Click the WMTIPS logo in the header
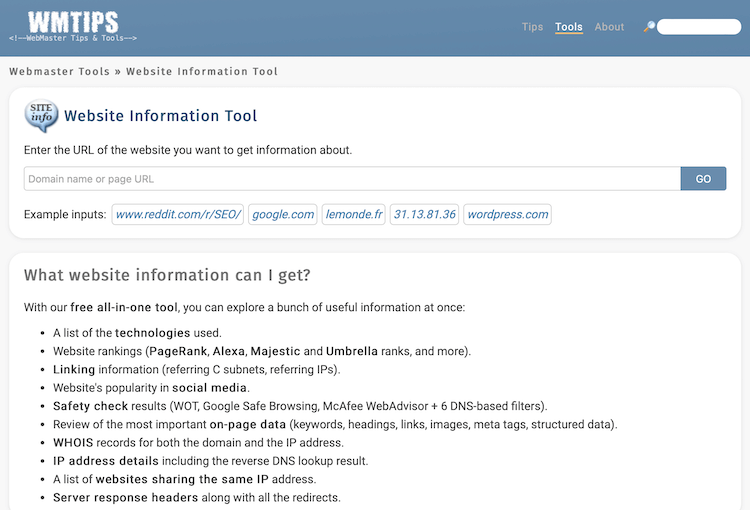The width and height of the screenshot is (750, 510). tap(73, 26)
